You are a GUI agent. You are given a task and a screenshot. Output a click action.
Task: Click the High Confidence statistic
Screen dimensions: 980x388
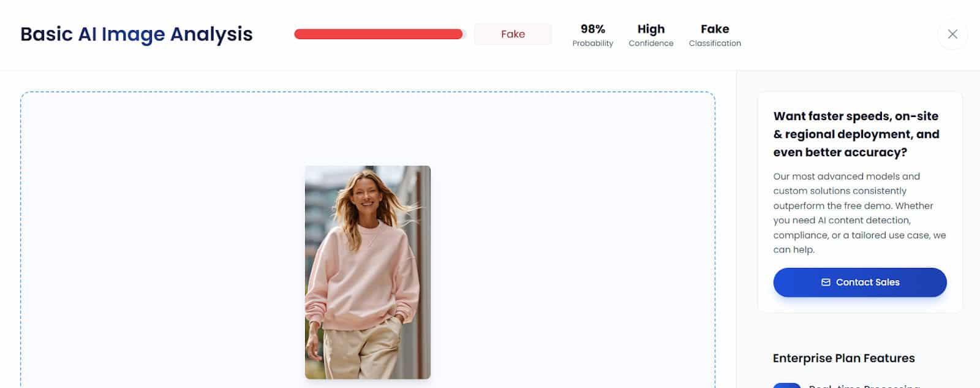[x=651, y=35]
